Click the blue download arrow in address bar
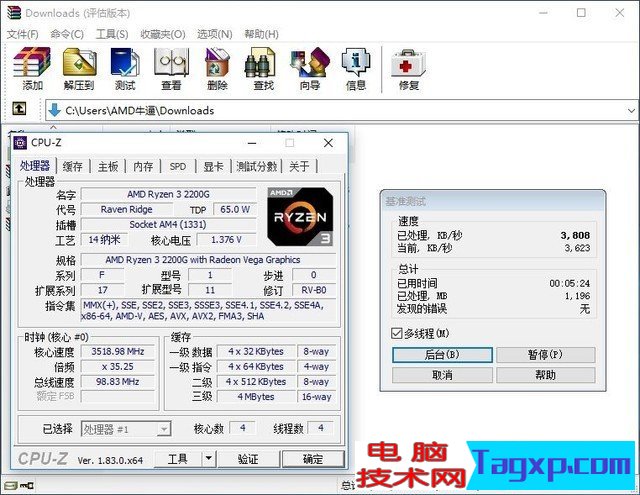The height and width of the screenshot is (495, 640). click(54, 110)
